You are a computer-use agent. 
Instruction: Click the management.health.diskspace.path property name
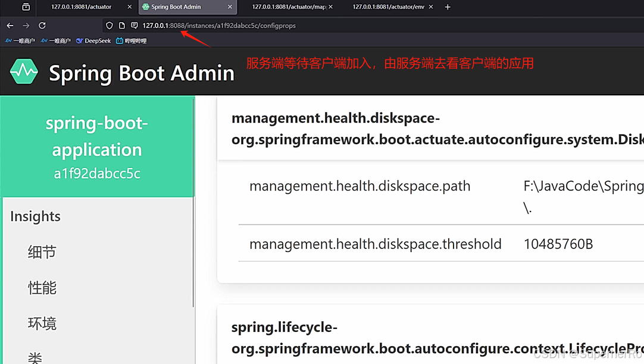tap(359, 186)
